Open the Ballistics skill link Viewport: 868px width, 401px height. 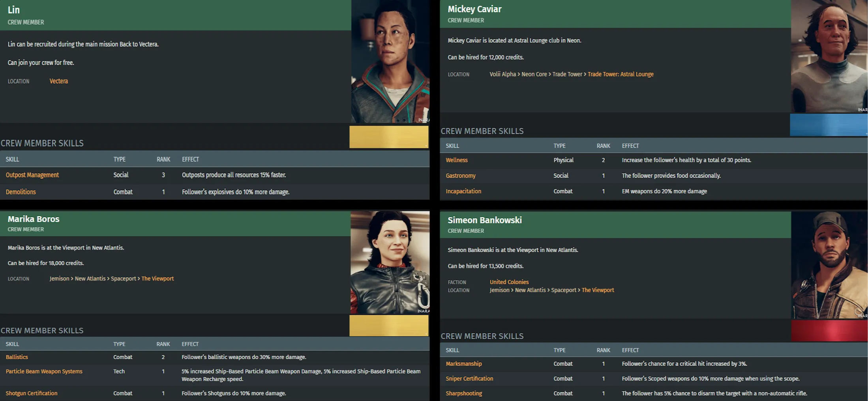[x=17, y=357]
